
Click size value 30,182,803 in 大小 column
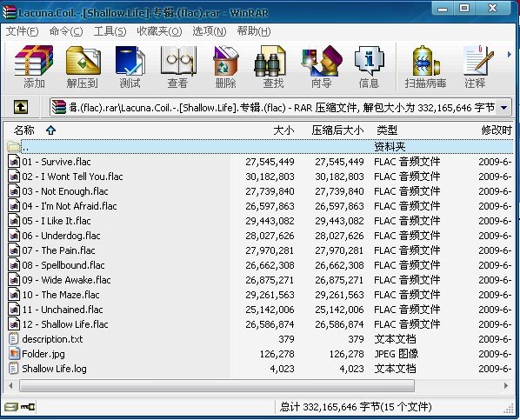pos(270,177)
